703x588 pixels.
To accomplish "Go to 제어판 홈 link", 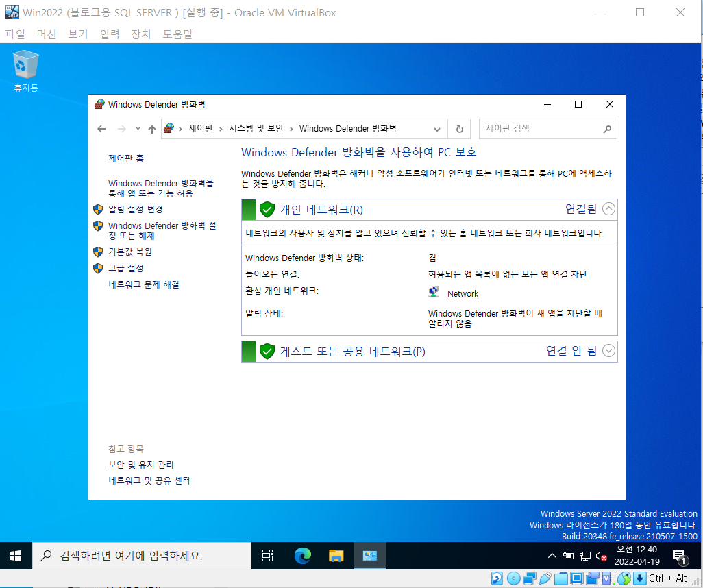I will coord(126,158).
